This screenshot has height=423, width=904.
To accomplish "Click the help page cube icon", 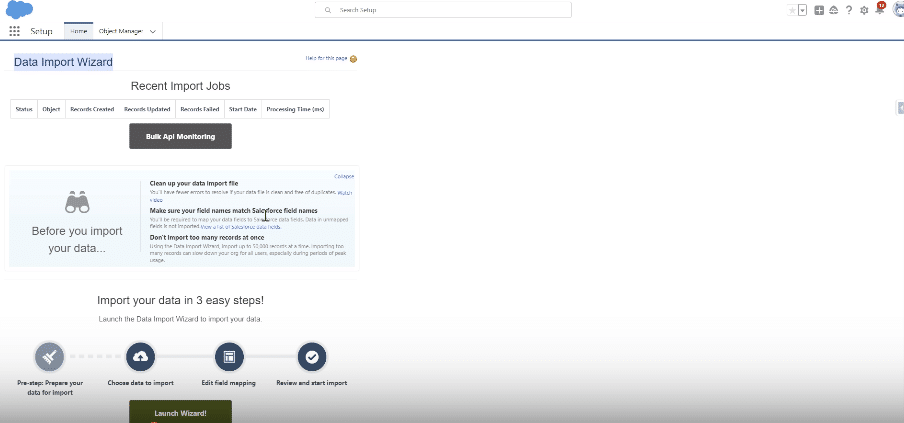I will tap(353, 59).
